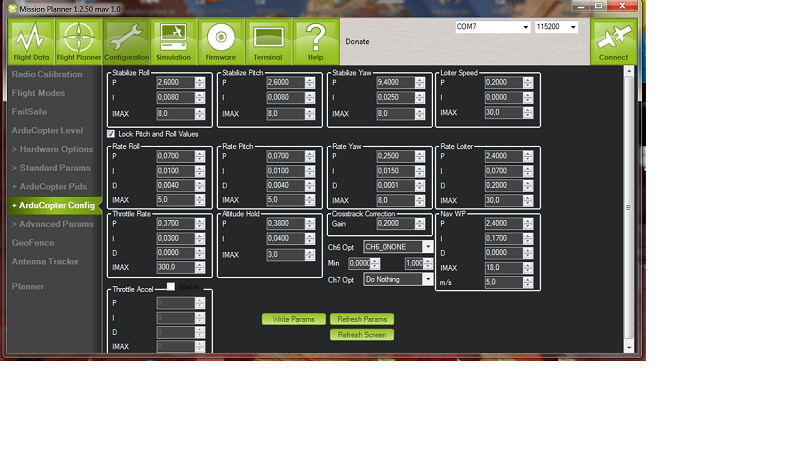Screen dimensions: 800x449
Task: Select Flight Modes in sidebar
Action: coord(38,93)
